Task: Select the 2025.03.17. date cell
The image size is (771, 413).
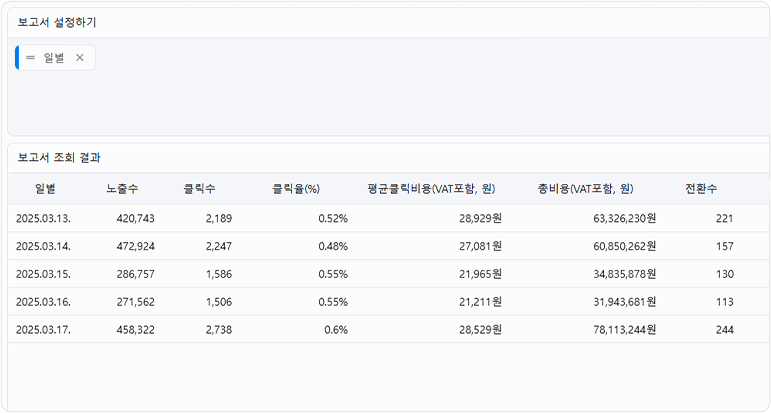Action: (x=43, y=330)
